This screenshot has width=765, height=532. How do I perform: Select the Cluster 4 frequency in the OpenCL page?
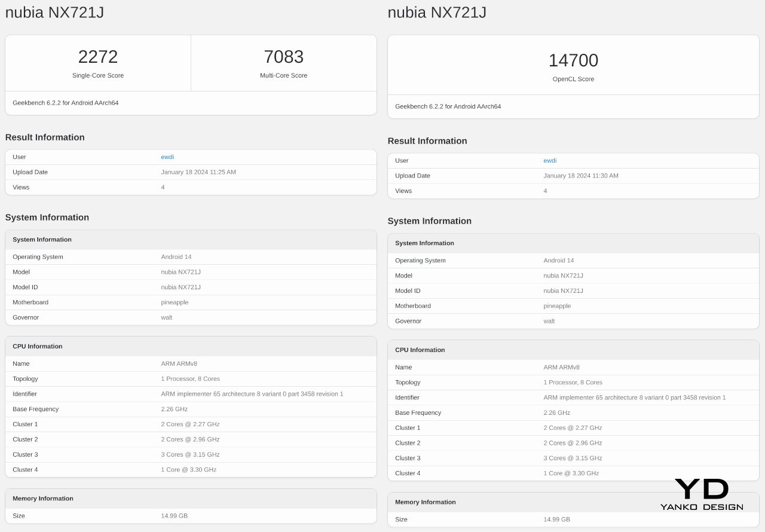571,473
